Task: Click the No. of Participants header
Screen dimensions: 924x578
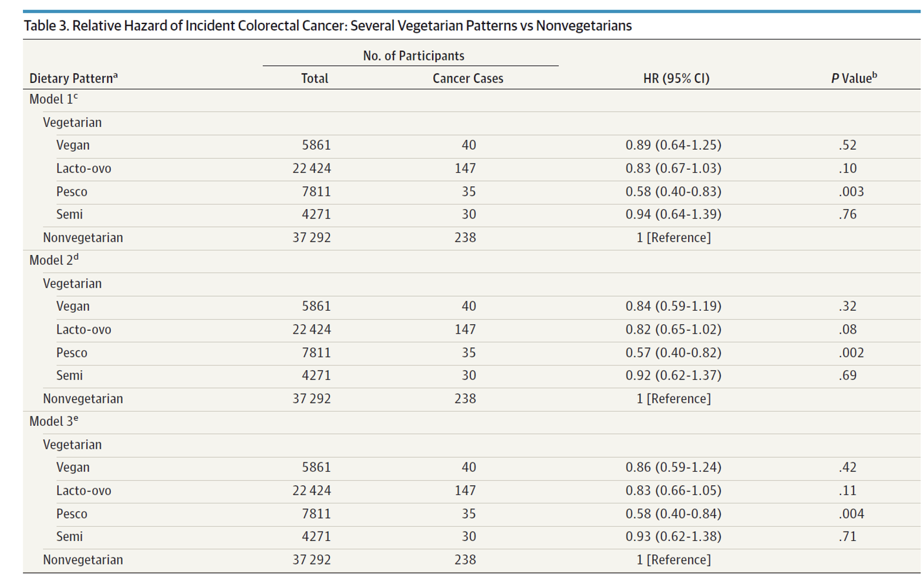Action: click(413, 56)
